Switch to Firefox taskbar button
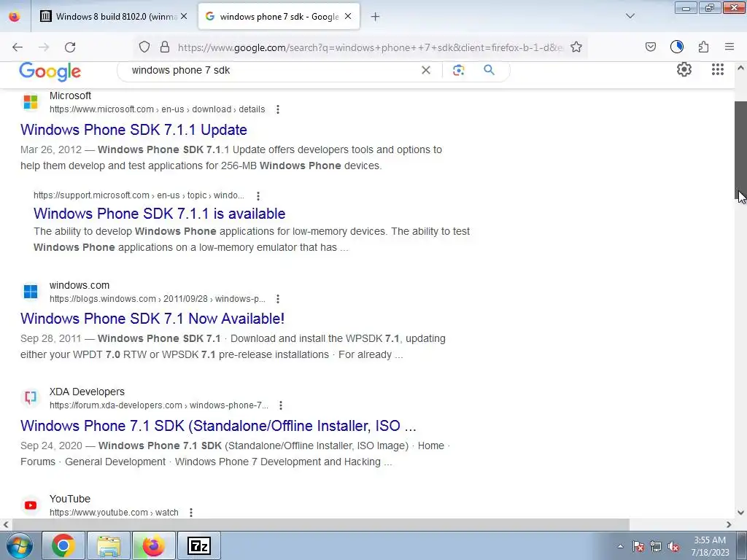Screen dimensions: 747x560 (154, 545)
